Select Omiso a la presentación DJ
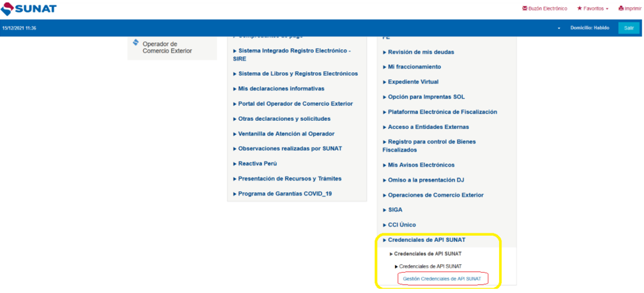This screenshot has width=644, height=293. click(423, 179)
